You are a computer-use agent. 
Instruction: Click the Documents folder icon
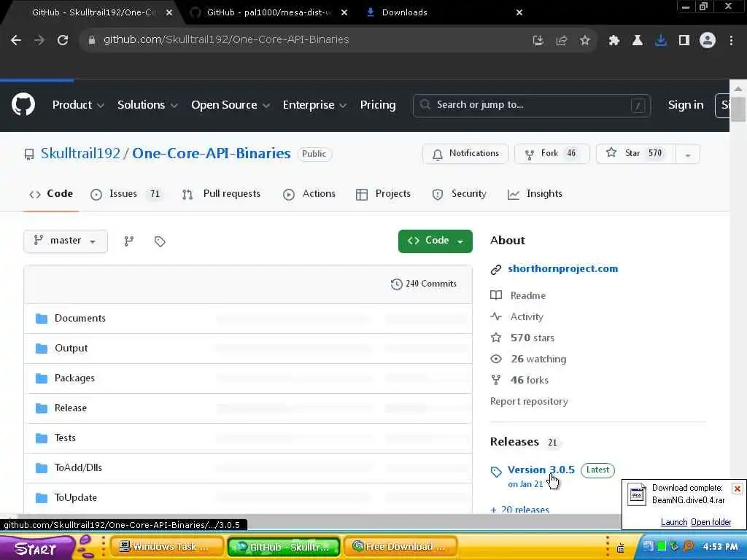pos(42,319)
